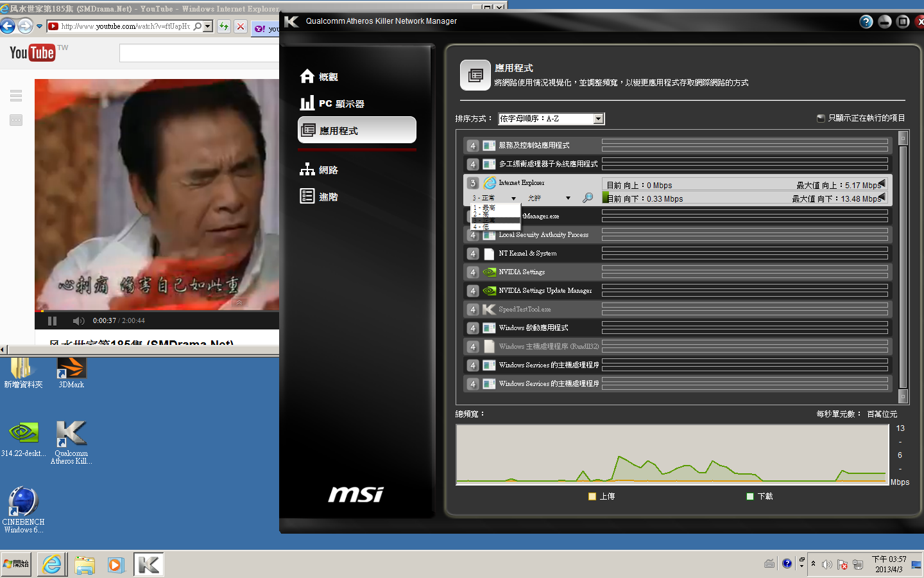Image resolution: width=924 pixels, height=578 pixels.
Task: Click priority badge 3 beside Internet Explorer
Action: tap(473, 183)
